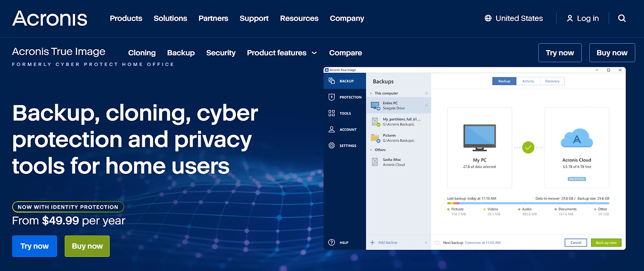644x271 pixels.
Task: Click the green Pictures legend dot
Action: tap(448, 209)
